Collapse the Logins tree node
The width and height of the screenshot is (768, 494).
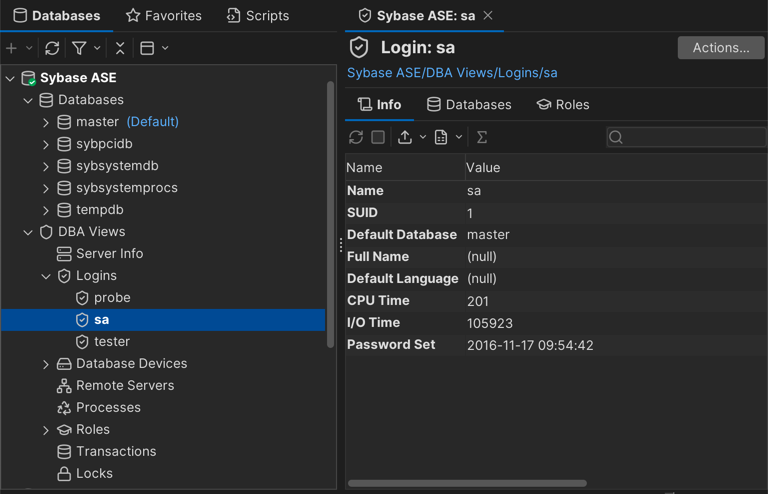(x=46, y=276)
